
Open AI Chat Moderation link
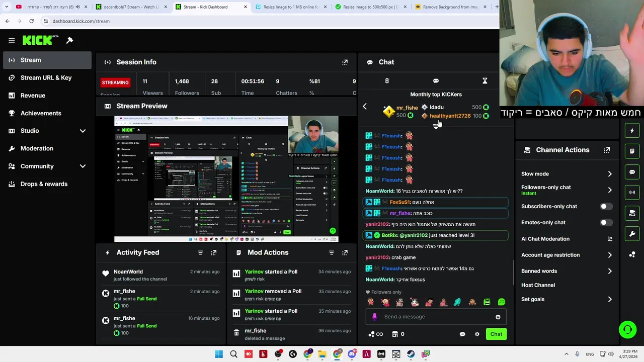click(567, 239)
